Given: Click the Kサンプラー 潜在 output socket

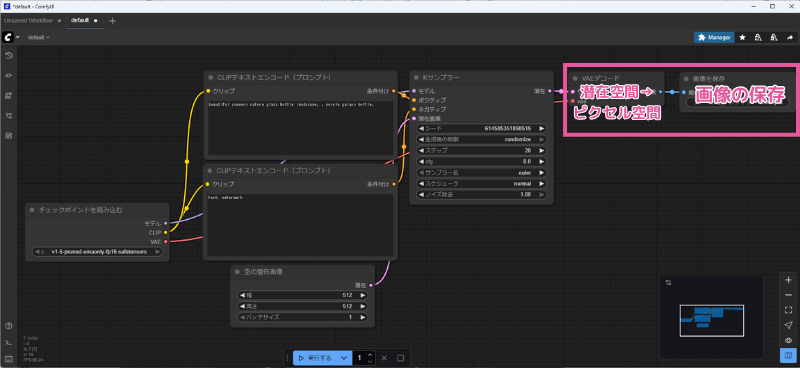Looking at the screenshot, I should pyautogui.click(x=549, y=91).
